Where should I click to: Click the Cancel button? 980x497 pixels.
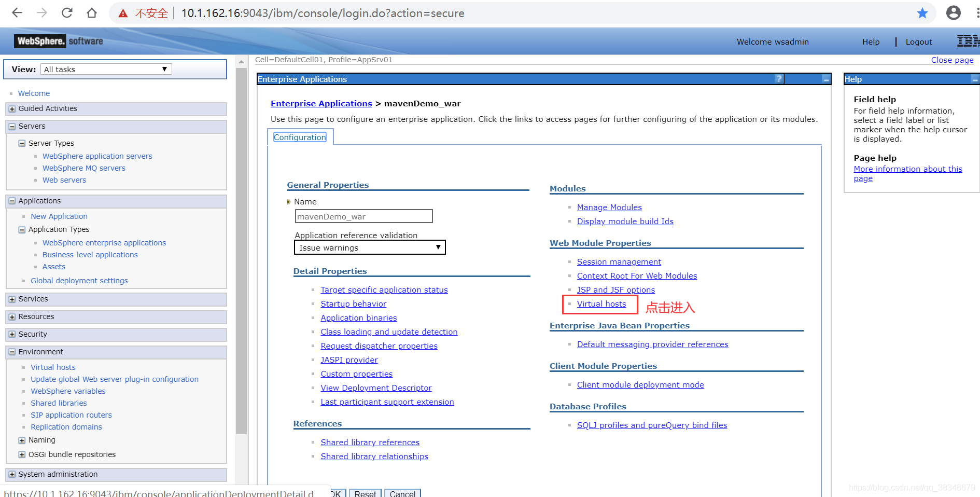(402, 493)
